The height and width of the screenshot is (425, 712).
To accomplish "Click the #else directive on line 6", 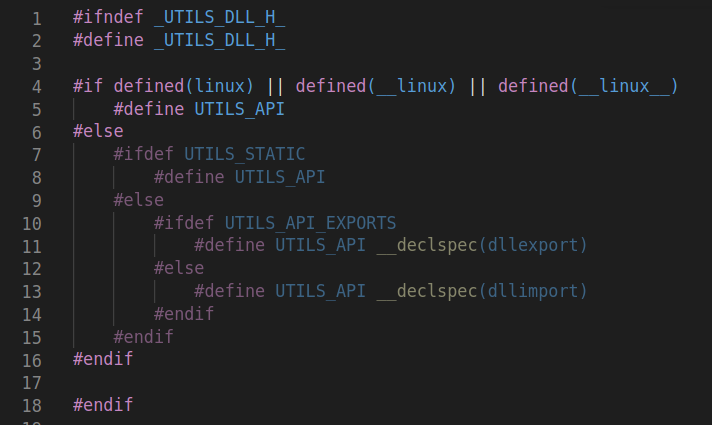I will pos(98,132).
